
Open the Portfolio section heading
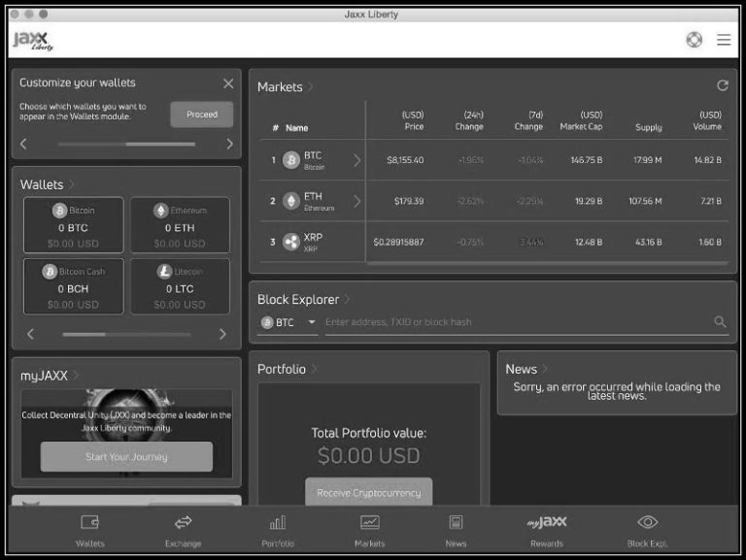287,369
